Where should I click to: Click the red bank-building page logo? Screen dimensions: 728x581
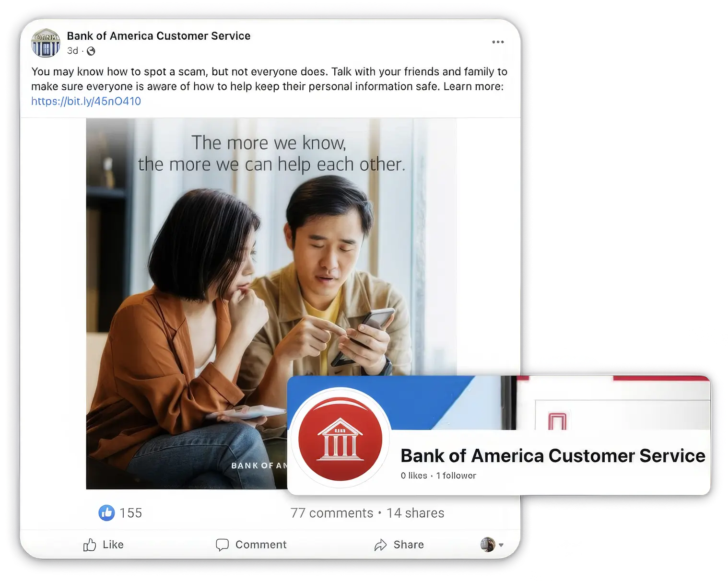coord(340,439)
